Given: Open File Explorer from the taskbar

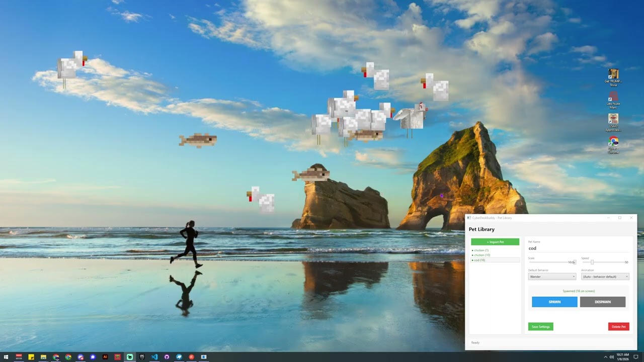Looking at the screenshot, I should (43, 357).
